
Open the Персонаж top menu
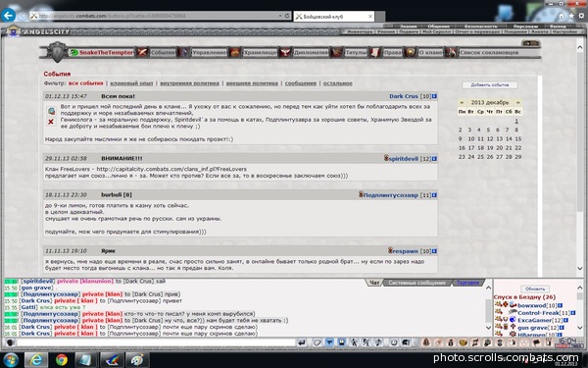525,26
